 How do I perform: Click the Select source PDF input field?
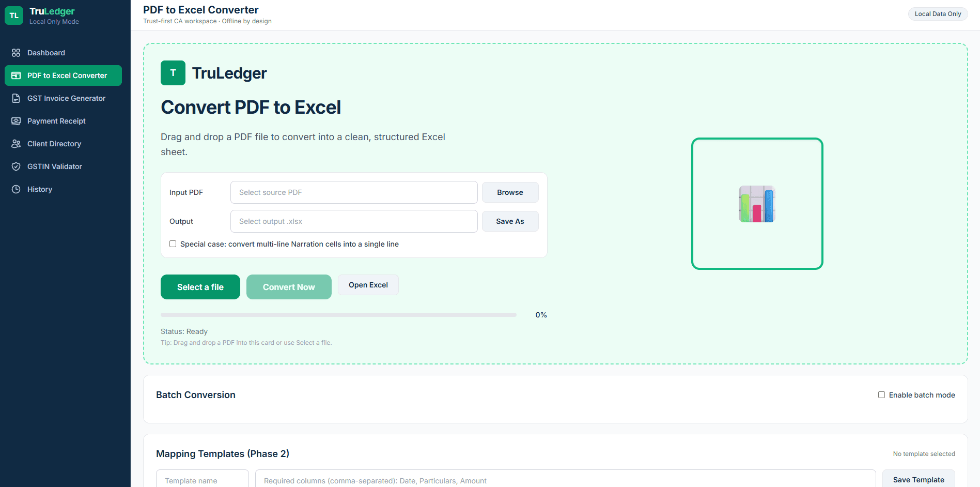pyautogui.click(x=353, y=192)
